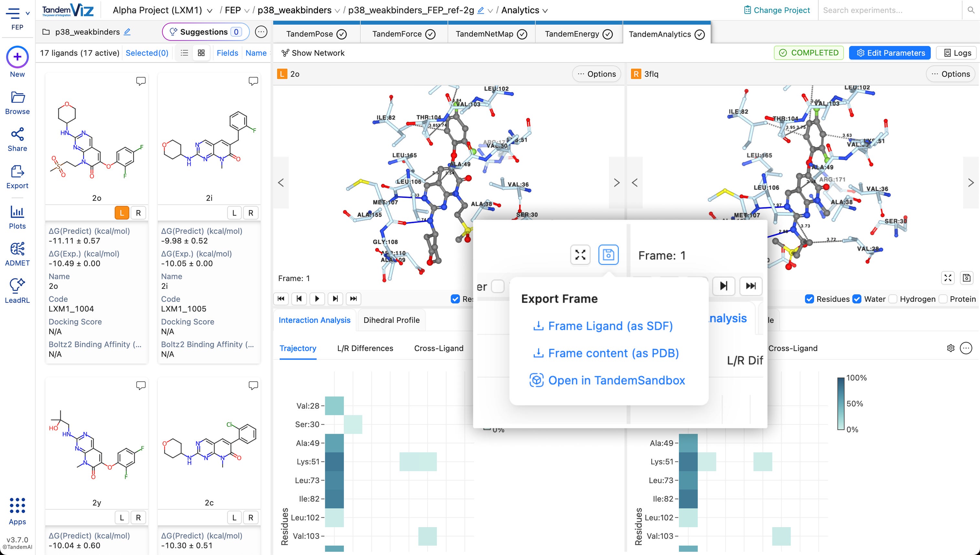Screen dimensions: 980x555
Task: Click the Edit Parameters button
Action: click(x=890, y=53)
